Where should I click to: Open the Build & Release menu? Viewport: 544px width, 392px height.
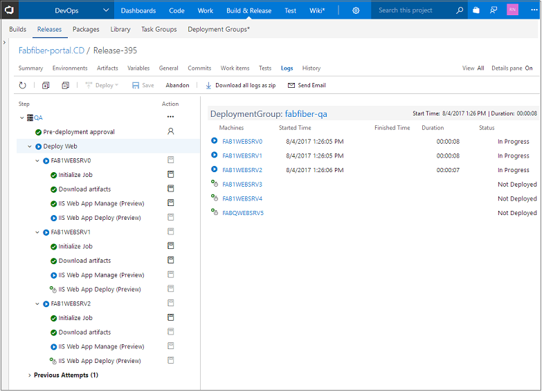pyautogui.click(x=248, y=10)
